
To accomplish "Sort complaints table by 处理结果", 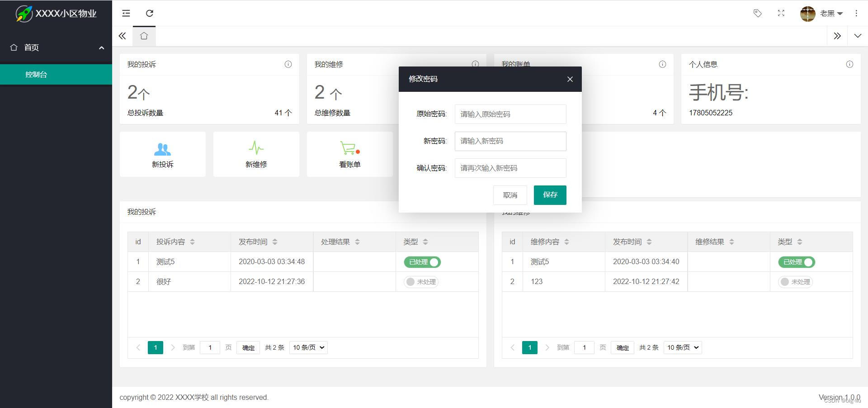I will click(x=357, y=242).
